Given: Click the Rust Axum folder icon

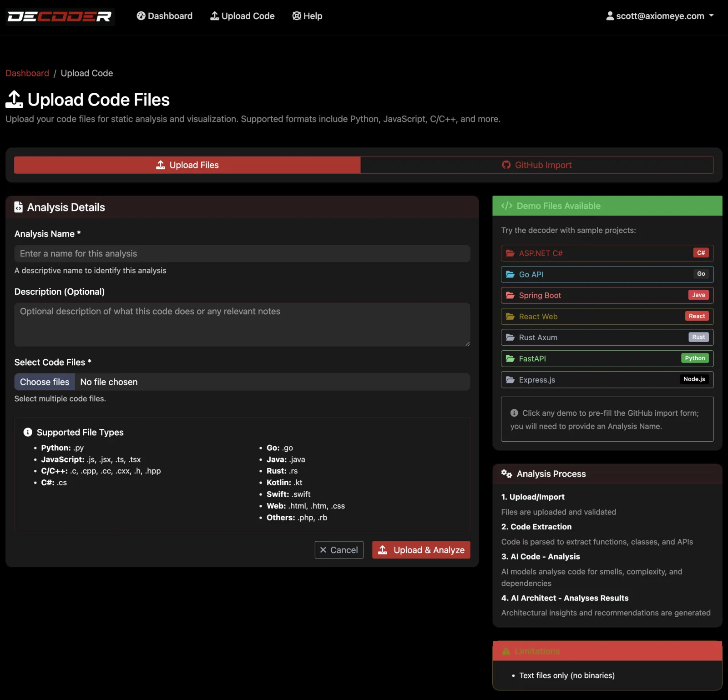Looking at the screenshot, I should click(x=511, y=337).
